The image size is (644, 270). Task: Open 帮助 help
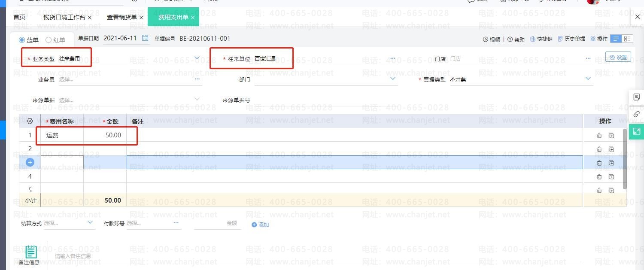516,39
